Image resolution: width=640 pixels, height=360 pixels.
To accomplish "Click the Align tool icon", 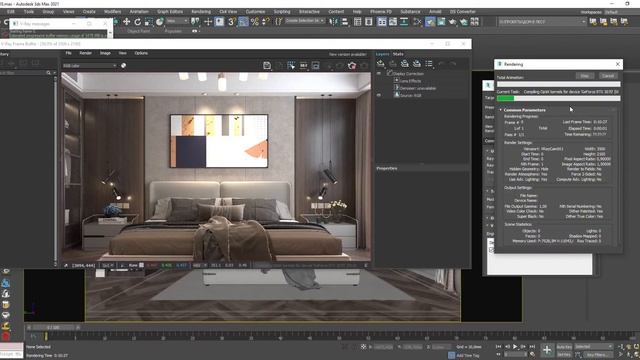I will [x=345, y=22].
